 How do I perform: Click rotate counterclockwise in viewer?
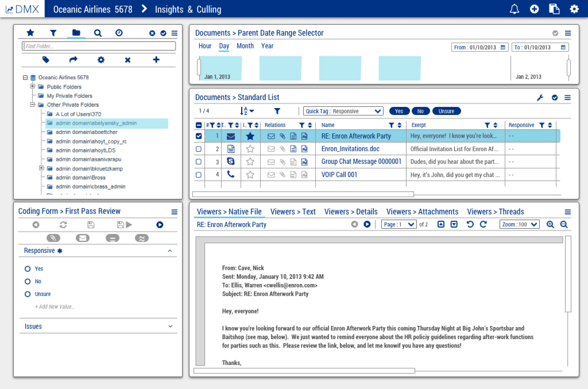(470, 224)
